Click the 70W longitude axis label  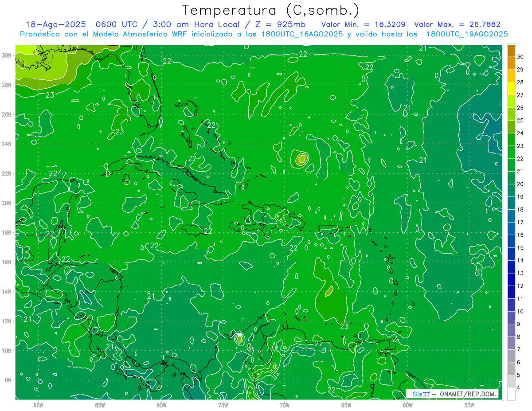pos(285,405)
